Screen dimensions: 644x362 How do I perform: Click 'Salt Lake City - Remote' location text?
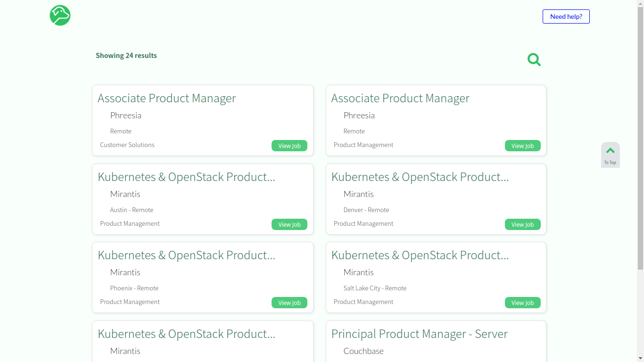[375, 288]
